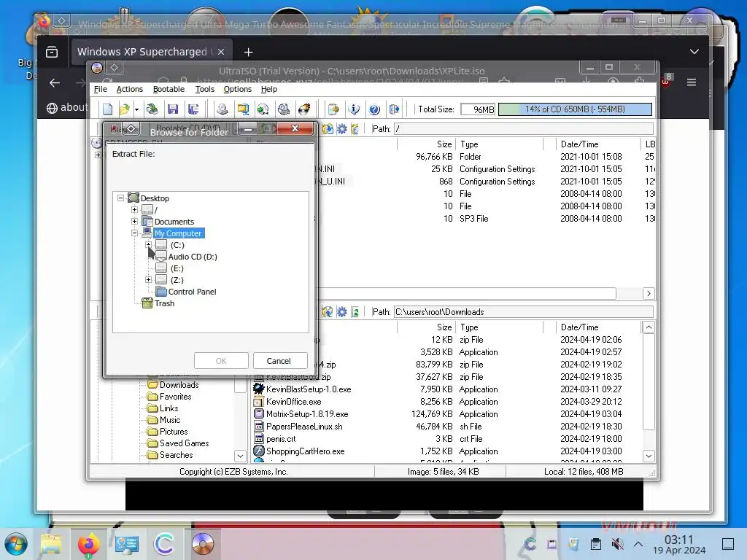
Task: Click Save floppy disk icon
Action: tap(173, 109)
